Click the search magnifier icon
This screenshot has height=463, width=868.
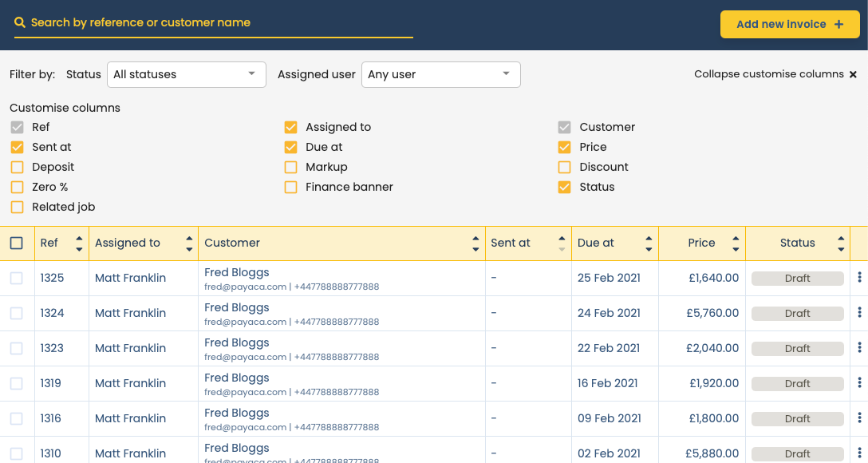pos(20,23)
